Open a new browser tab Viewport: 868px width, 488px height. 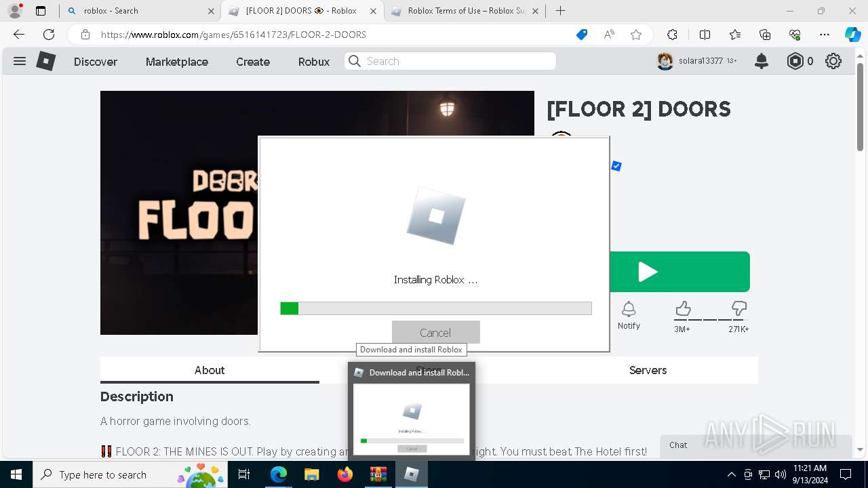coord(560,11)
